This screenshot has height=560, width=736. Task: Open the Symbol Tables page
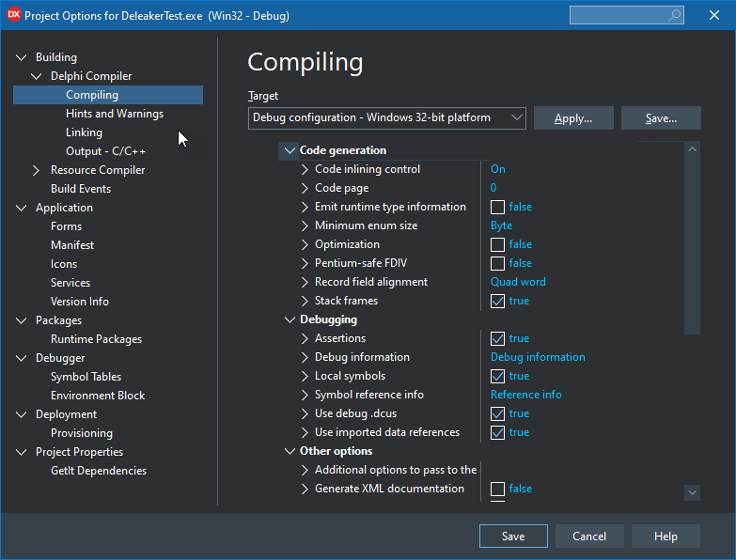tap(86, 377)
